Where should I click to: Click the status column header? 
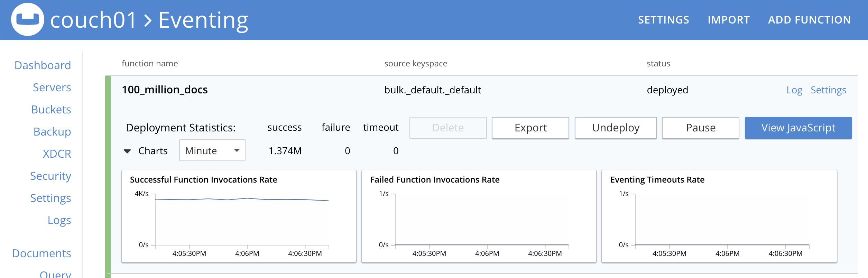[658, 63]
